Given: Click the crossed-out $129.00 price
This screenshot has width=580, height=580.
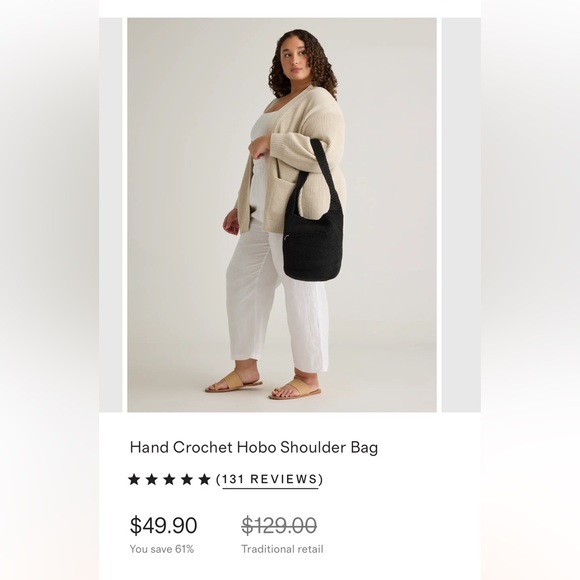Looking at the screenshot, I should pos(279,525).
